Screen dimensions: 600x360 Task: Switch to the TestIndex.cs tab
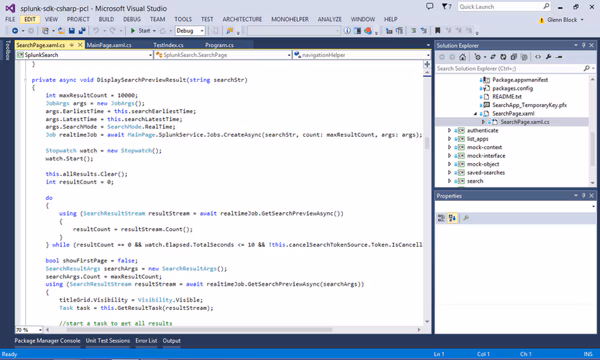[168, 45]
